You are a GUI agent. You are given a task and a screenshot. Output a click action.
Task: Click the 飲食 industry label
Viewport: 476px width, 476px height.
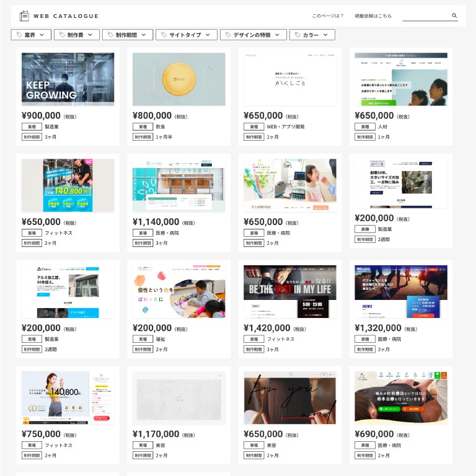(161, 127)
